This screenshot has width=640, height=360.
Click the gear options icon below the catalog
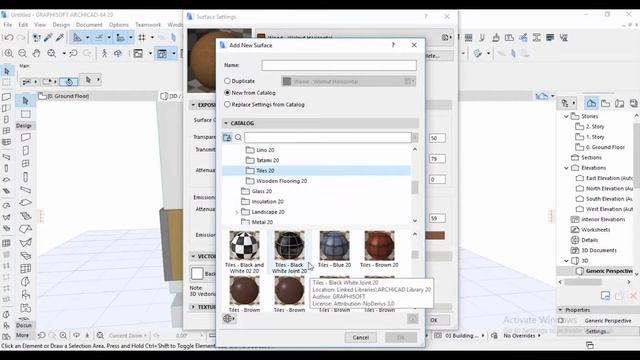click(229, 318)
